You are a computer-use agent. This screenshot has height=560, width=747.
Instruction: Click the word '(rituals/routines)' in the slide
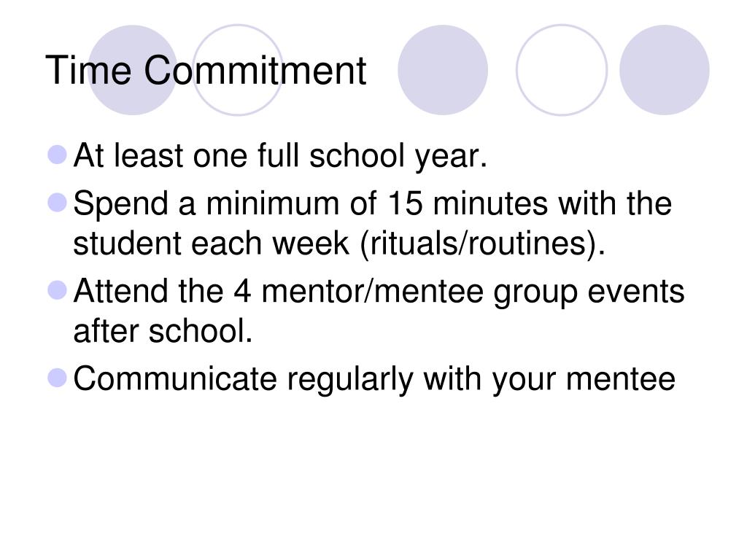[483, 245]
